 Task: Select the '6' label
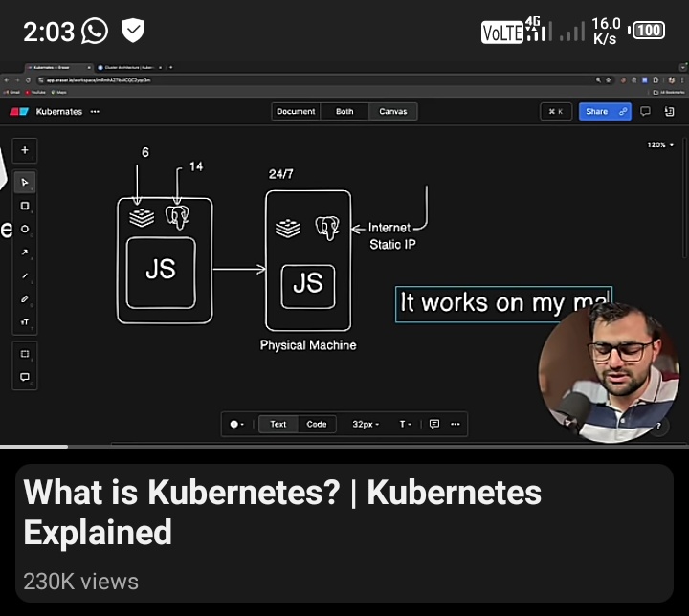click(x=145, y=152)
